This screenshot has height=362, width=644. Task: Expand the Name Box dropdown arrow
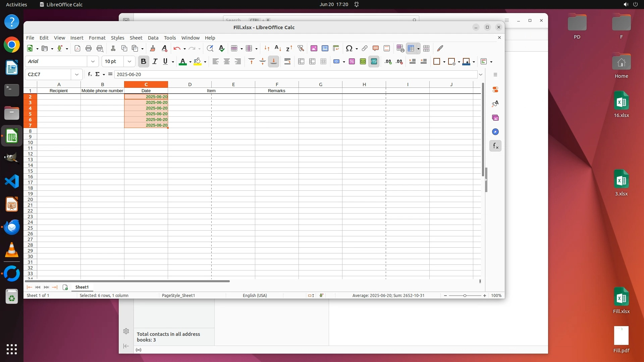(x=77, y=74)
